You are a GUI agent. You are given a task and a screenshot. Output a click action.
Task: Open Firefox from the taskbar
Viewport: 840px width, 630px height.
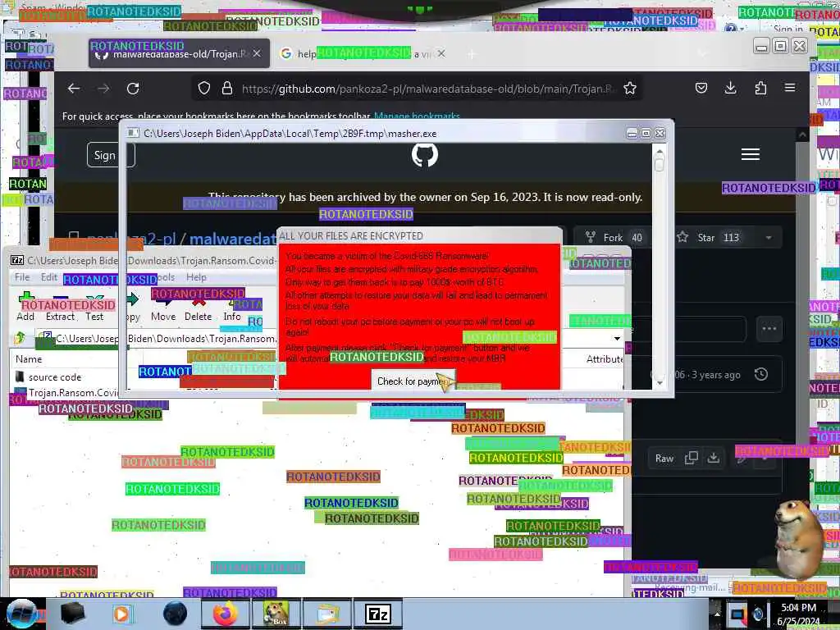pyautogui.click(x=226, y=614)
